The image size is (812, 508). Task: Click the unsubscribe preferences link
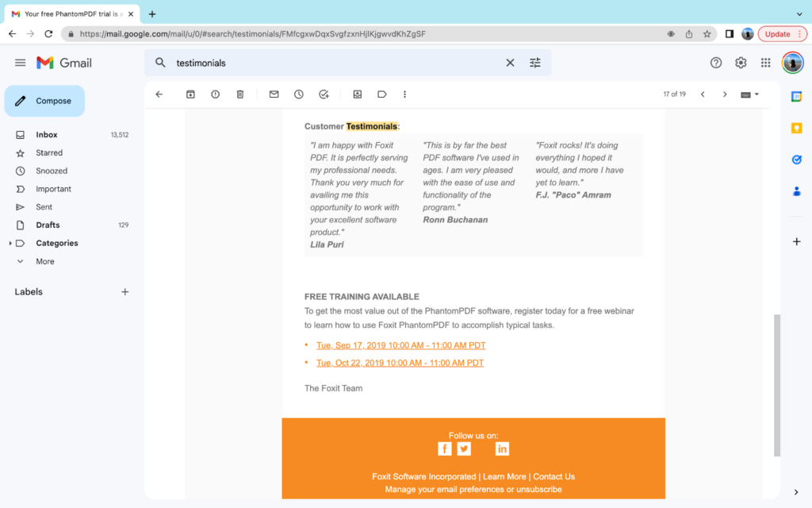[x=473, y=489]
